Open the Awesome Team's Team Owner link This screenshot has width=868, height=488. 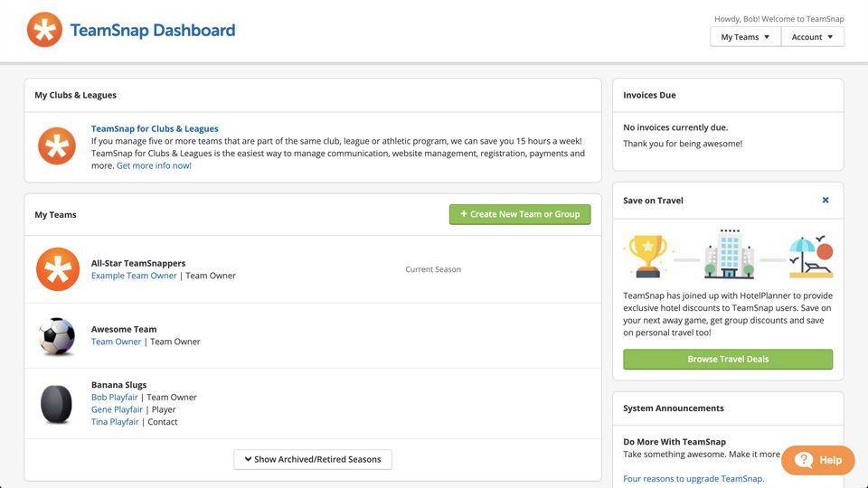[x=117, y=342]
